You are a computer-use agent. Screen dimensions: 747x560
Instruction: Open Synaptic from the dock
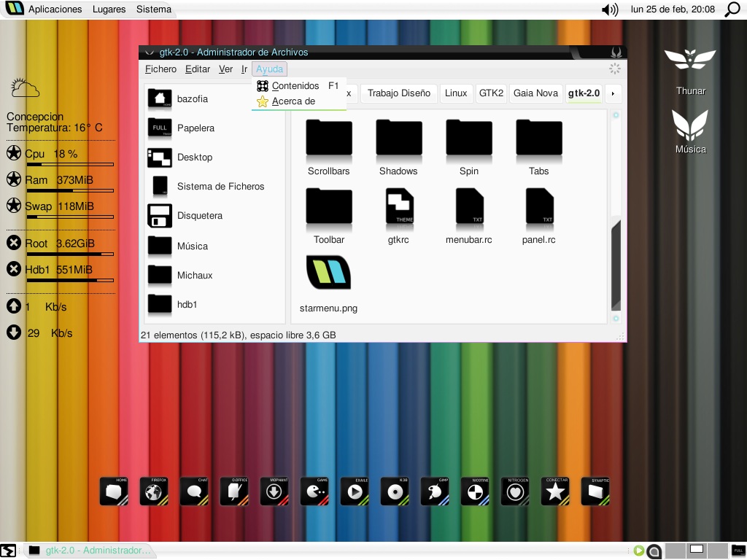tap(595, 491)
